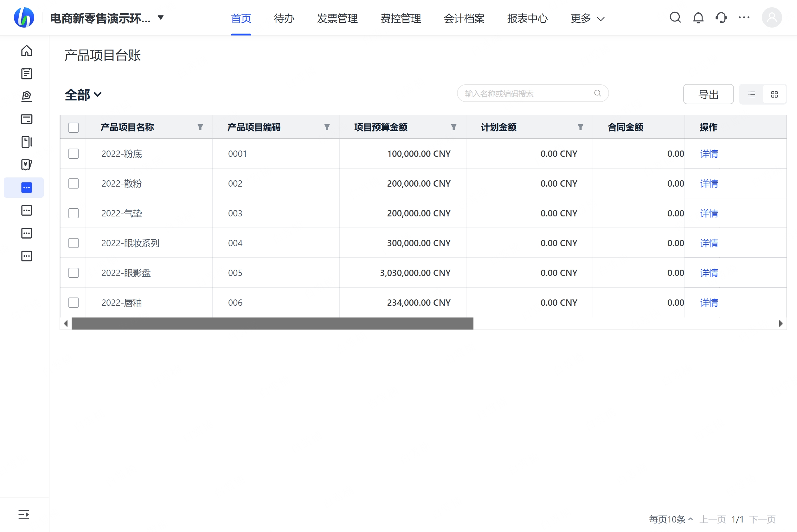Check the 2022-眼影盘 row checkbox
The image size is (797, 532).
click(x=74, y=273)
